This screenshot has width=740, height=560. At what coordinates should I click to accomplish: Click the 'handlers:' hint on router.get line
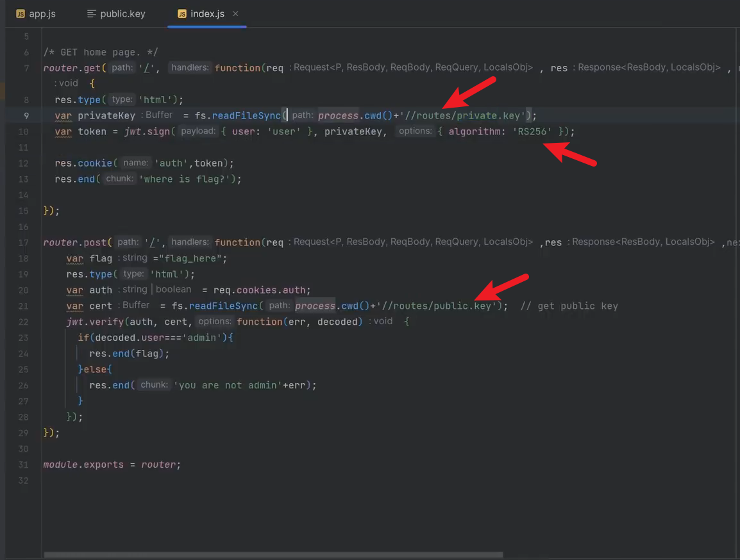tap(190, 68)
